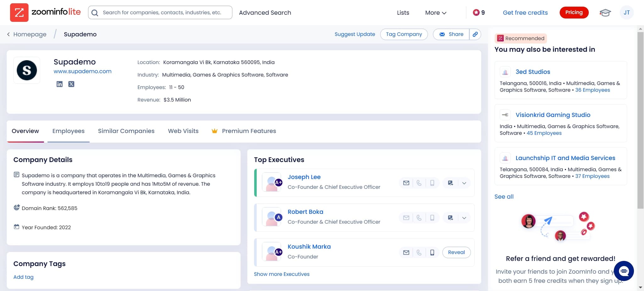Reveal Koushik Marka's contact info
The image size is (644, 291).
click(x=456, y=252)
